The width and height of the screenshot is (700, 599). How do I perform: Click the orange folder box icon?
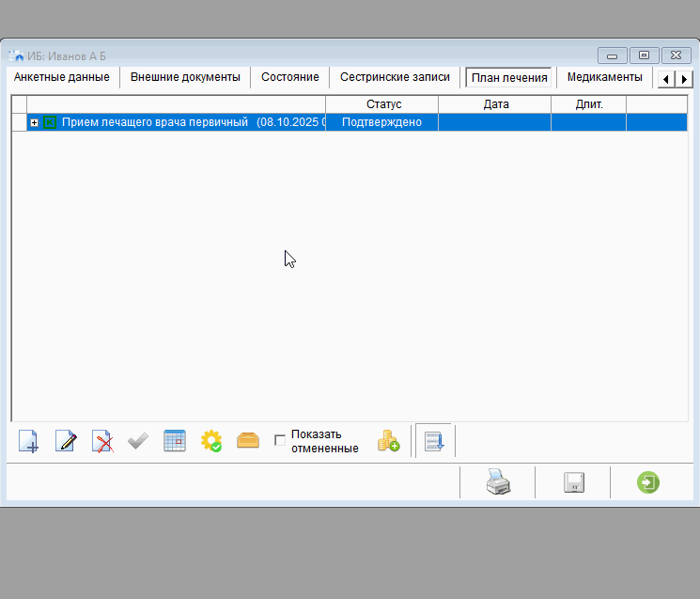[x=247, y=440]
